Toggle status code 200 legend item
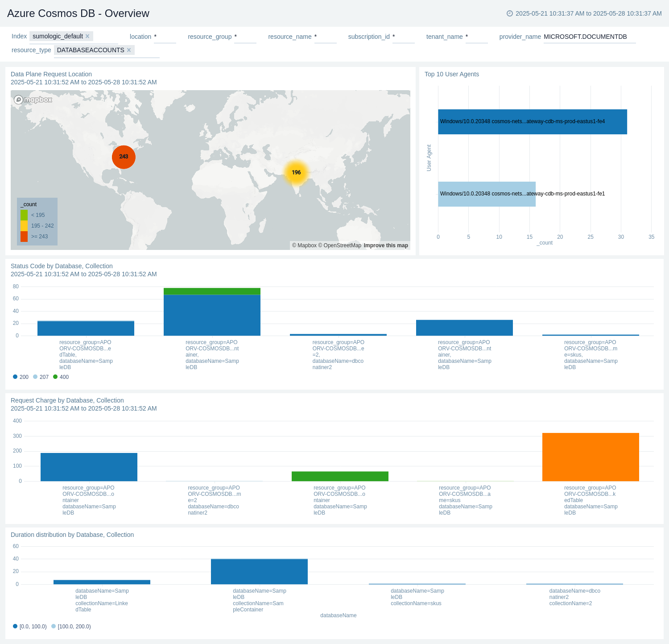The image size is (669, 644). pos(21,377)
